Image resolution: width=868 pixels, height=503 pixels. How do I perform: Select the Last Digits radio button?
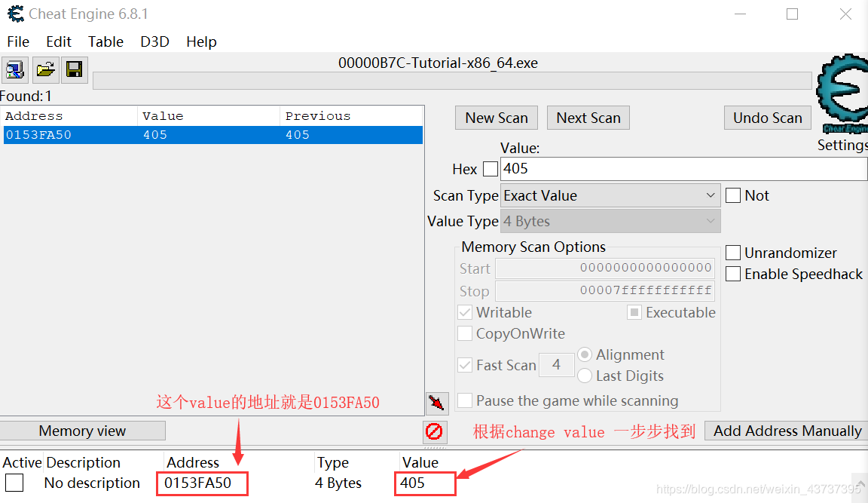(585, 376)
